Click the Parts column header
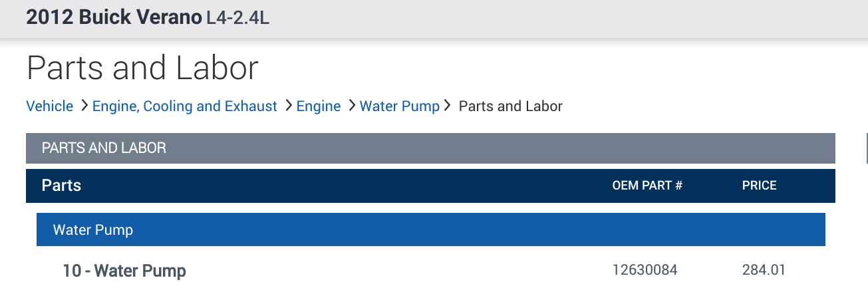 (x=61, y=186)
